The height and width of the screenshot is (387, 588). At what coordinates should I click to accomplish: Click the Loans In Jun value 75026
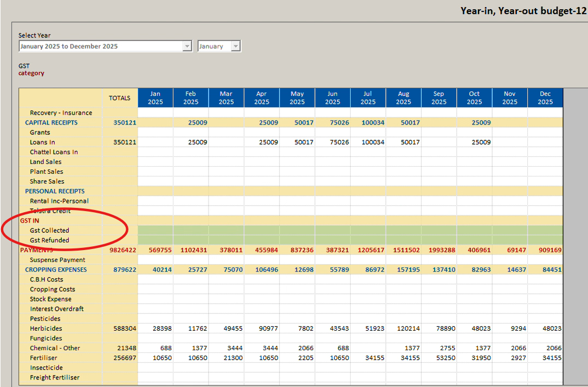pos(339,142)
